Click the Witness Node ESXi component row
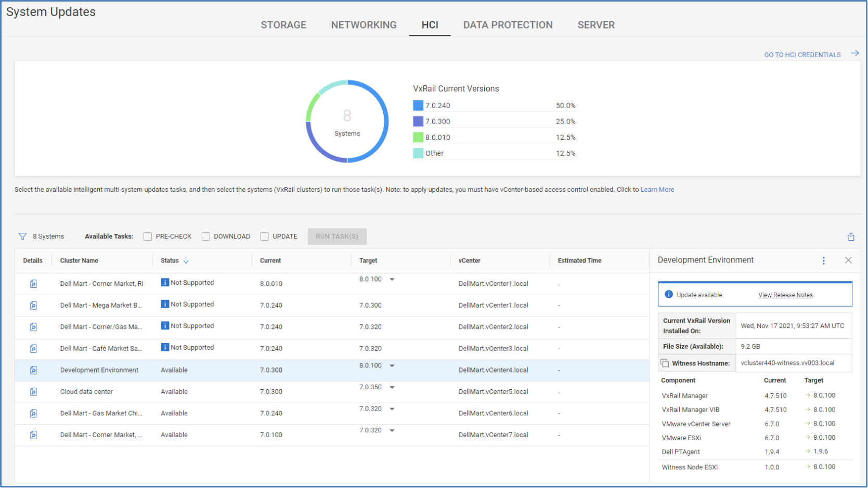Screen dimensions: 868x488 click(x=755, y=467)
